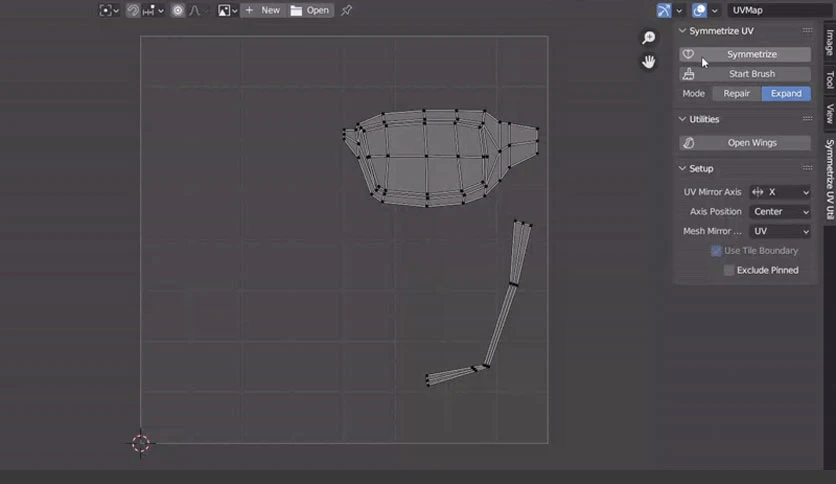Select Expand mode

(x=786, y=93)
